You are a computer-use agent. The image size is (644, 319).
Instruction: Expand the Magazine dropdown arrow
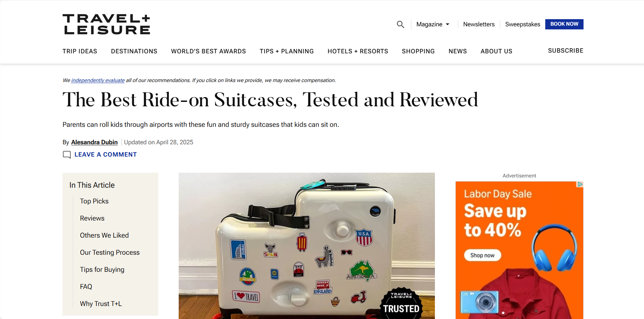[x=448, y=24]
